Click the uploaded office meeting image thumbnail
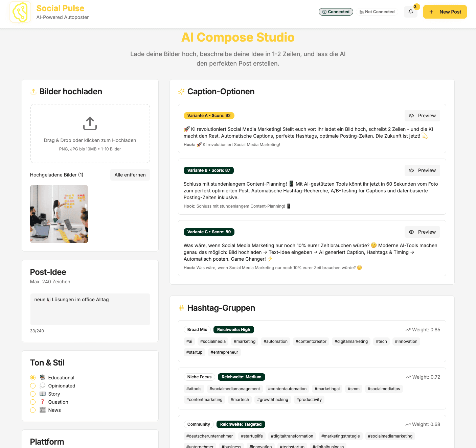Image resolution: width=476 pixels, height=448 pixels. point(59,214)
